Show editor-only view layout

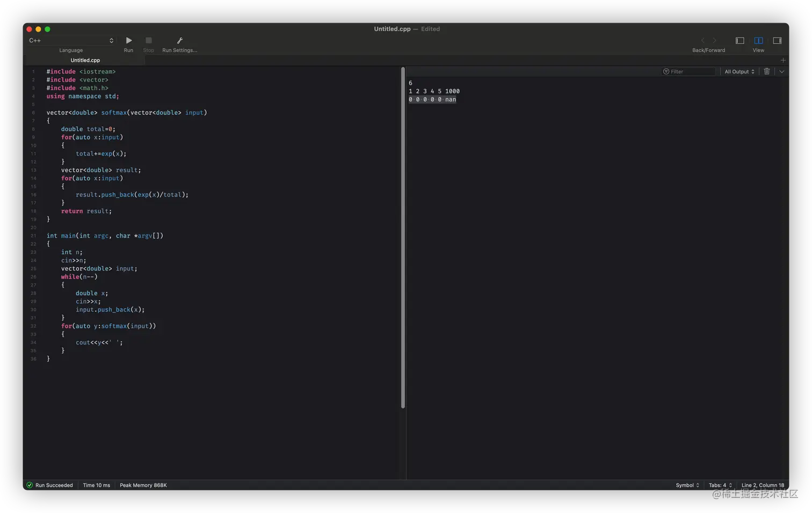point(740,40)
